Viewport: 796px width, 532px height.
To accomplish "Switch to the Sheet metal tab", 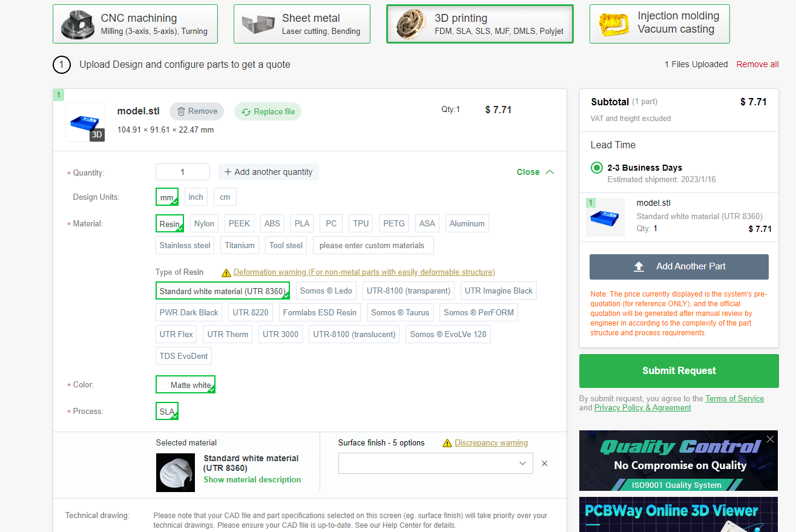I will click(x=301, y=24).
